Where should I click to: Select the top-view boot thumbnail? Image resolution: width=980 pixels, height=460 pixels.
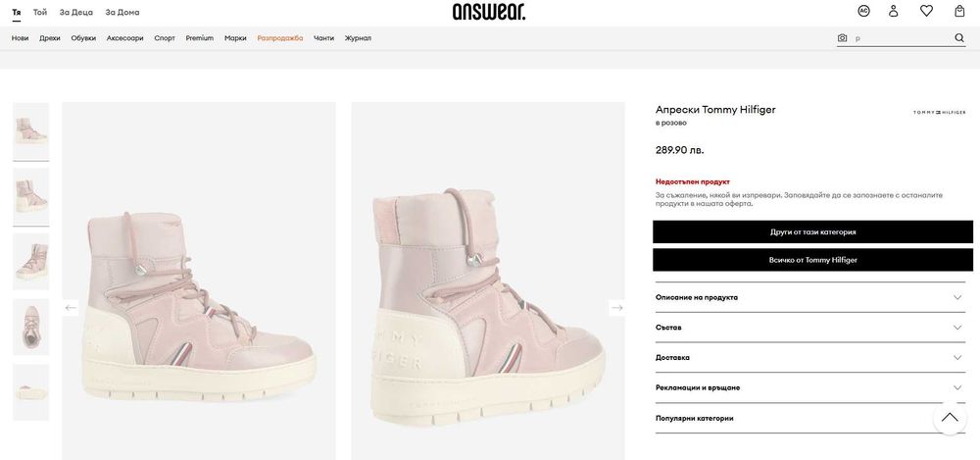tap(30, 327)
